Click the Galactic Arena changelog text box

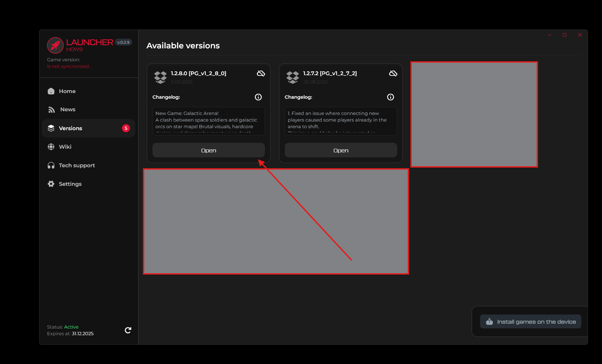[209, 121]
